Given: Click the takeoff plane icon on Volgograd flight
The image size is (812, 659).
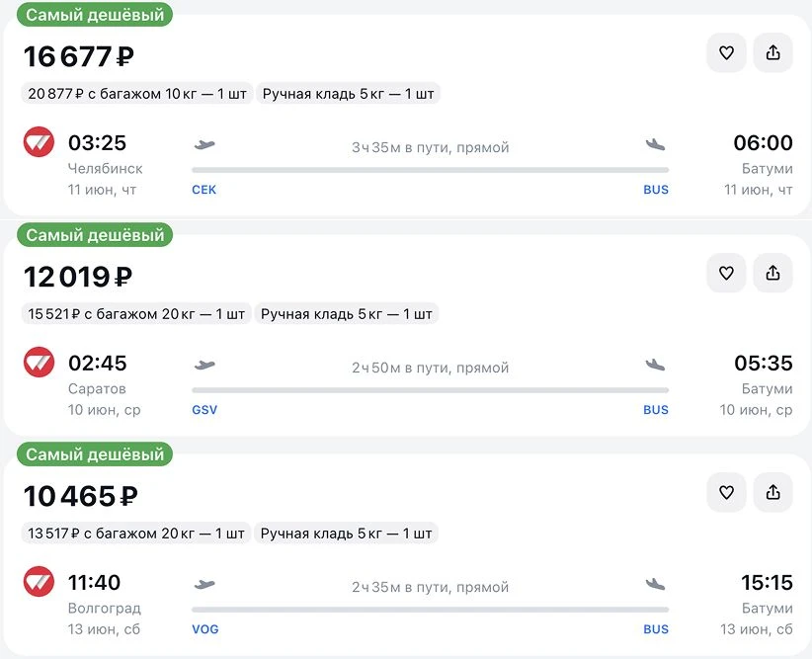Looking at the screenshot, I should 204,584.
